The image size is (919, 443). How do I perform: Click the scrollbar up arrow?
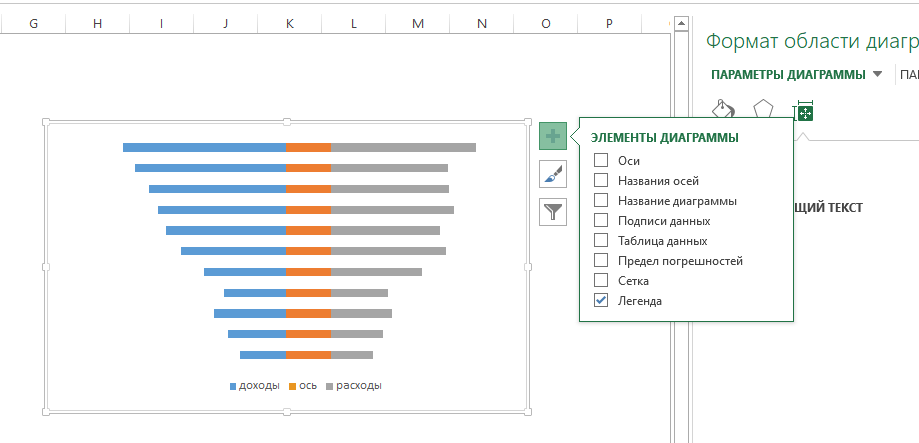coord(681,22)
